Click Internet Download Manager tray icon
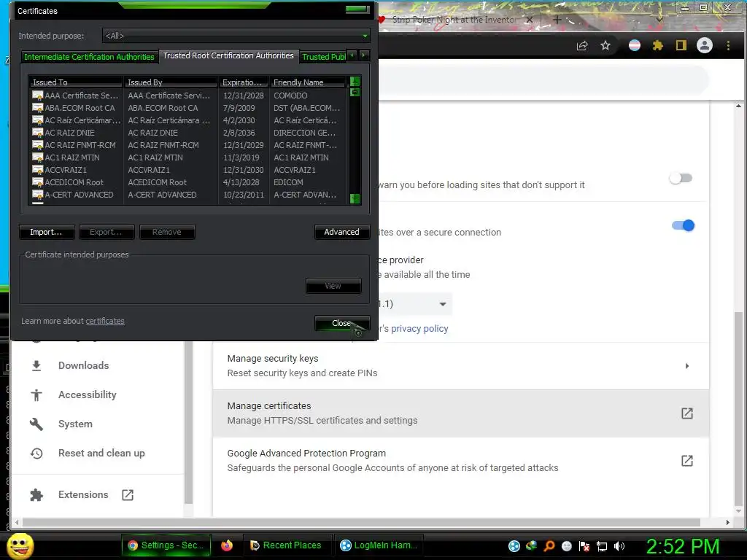 click(531, 546)
